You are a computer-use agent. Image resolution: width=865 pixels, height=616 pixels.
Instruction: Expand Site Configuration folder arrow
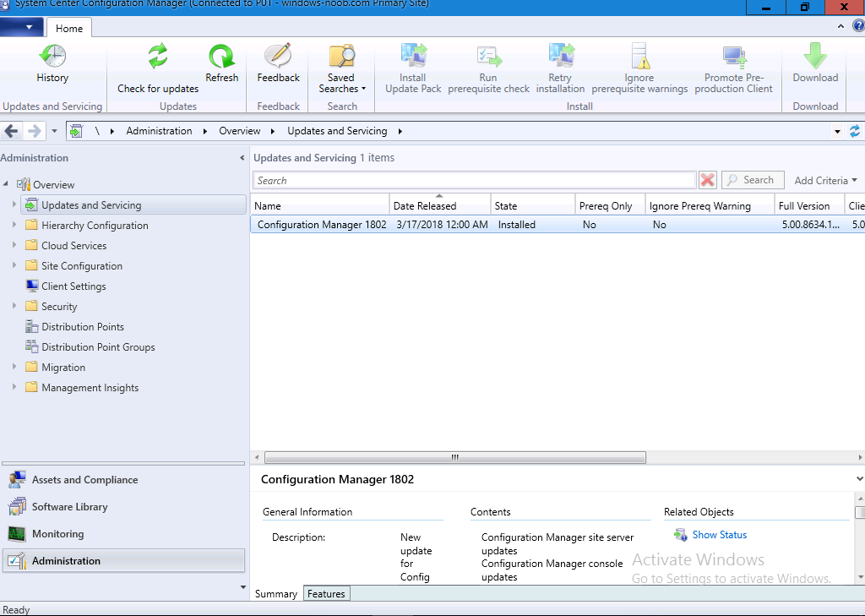click(x=14, y=265)
